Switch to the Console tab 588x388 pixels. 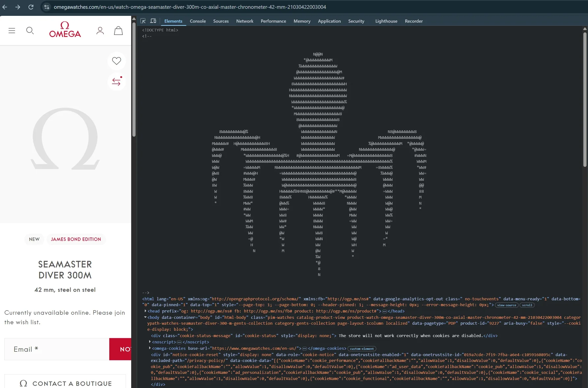(198, 21)
